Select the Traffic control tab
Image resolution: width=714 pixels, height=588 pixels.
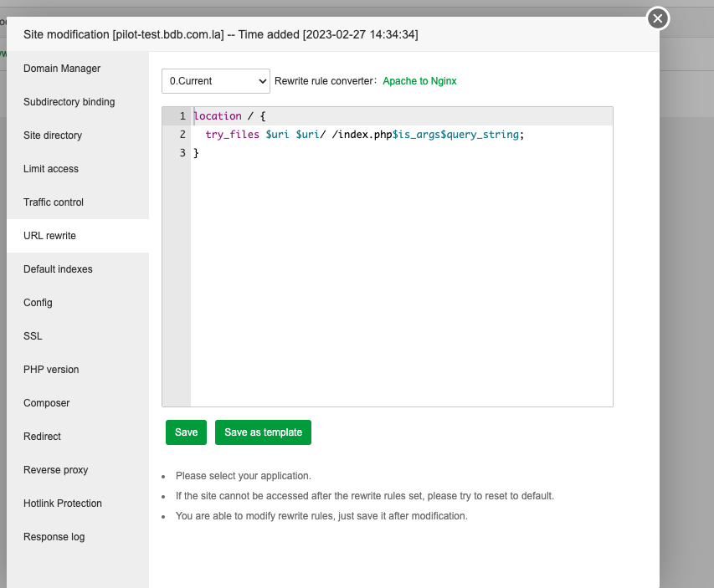click(54, 202)
